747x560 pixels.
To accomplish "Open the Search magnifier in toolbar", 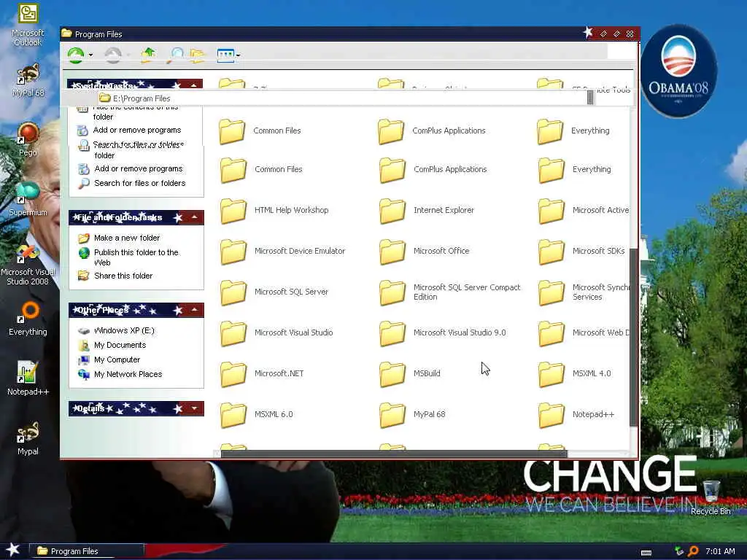I will coord(176,55).
